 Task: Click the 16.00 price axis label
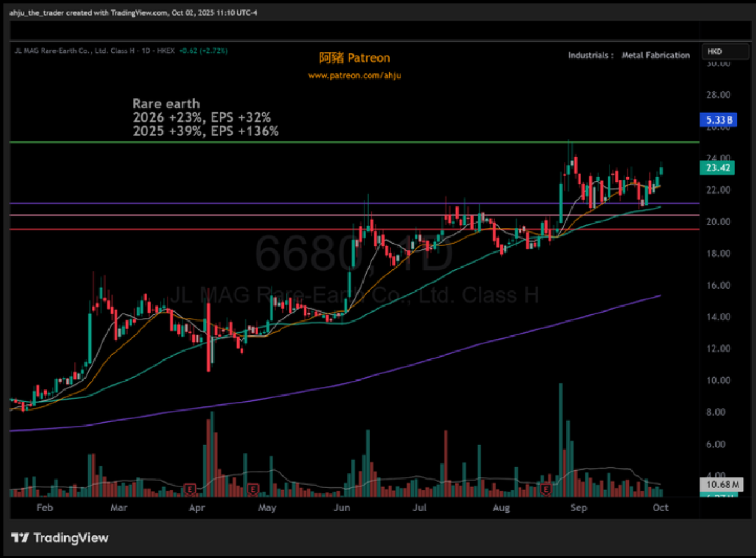coord(718,285)
